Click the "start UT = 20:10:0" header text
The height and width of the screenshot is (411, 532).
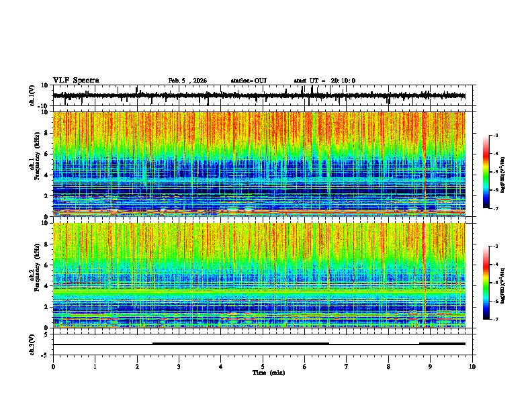(x=324, y=81)
